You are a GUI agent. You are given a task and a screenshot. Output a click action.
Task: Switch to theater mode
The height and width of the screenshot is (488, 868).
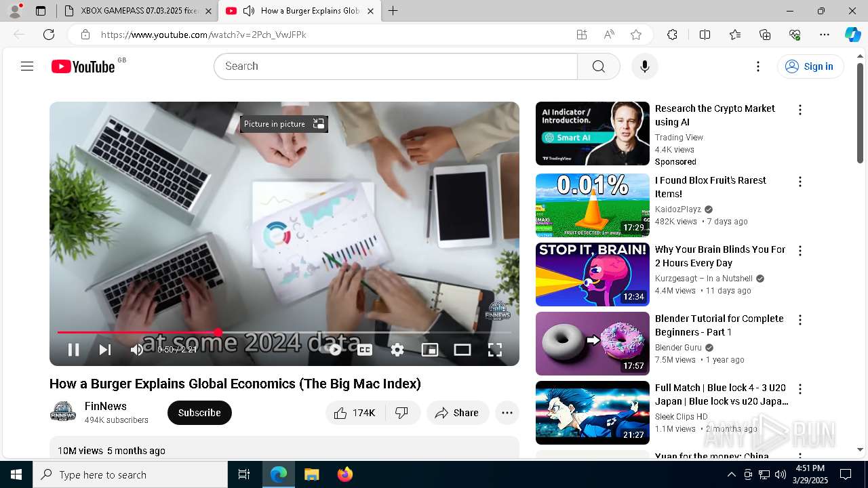[462, 350]
